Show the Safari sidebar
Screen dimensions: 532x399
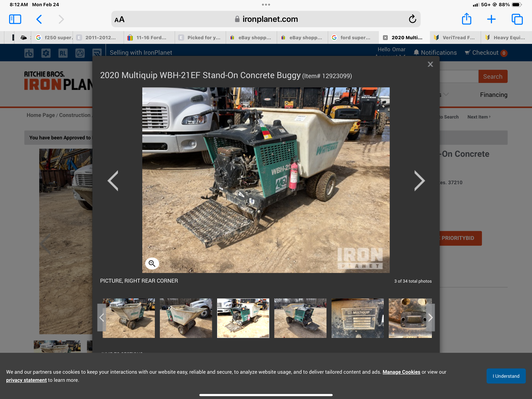click(x=15, y=19)
